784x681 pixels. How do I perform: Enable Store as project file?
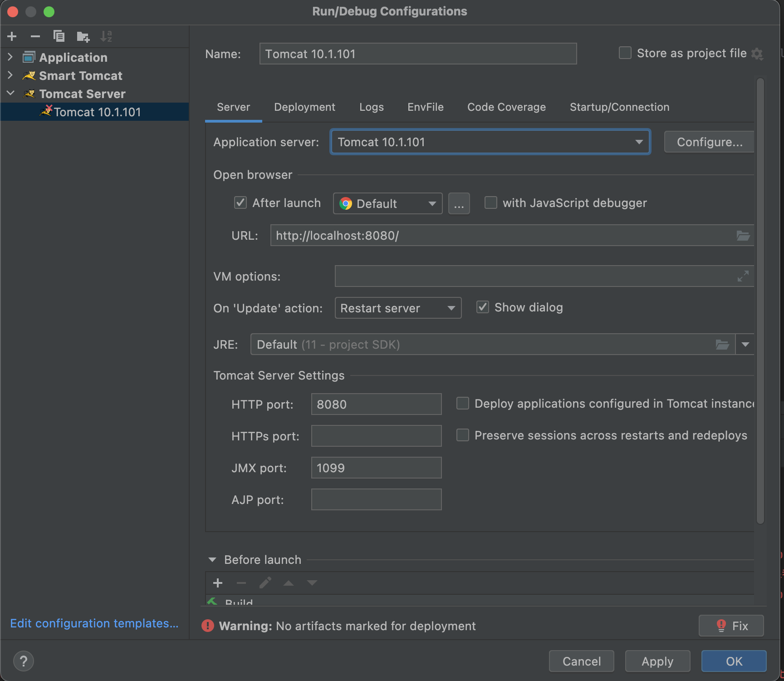click(x=625, y=53)
